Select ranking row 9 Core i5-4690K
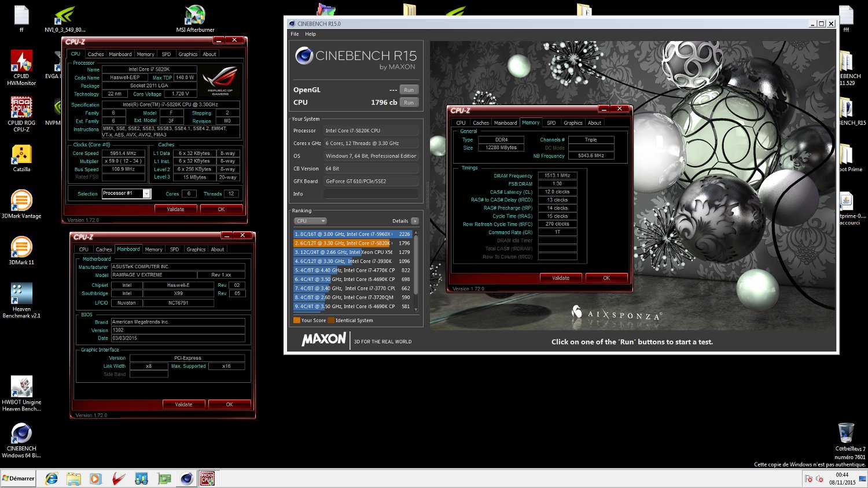Image resolution: width=868 pixels, height=488 pixels. 353,306
